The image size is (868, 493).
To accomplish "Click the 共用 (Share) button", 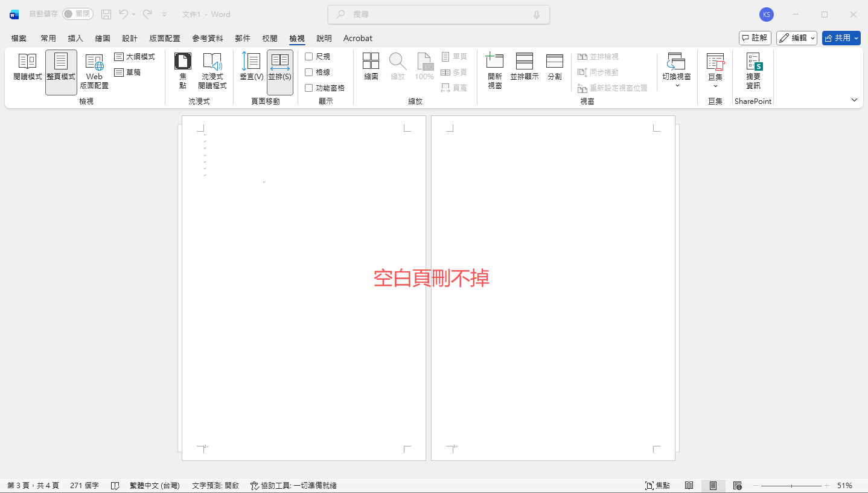I will (840, 37).
